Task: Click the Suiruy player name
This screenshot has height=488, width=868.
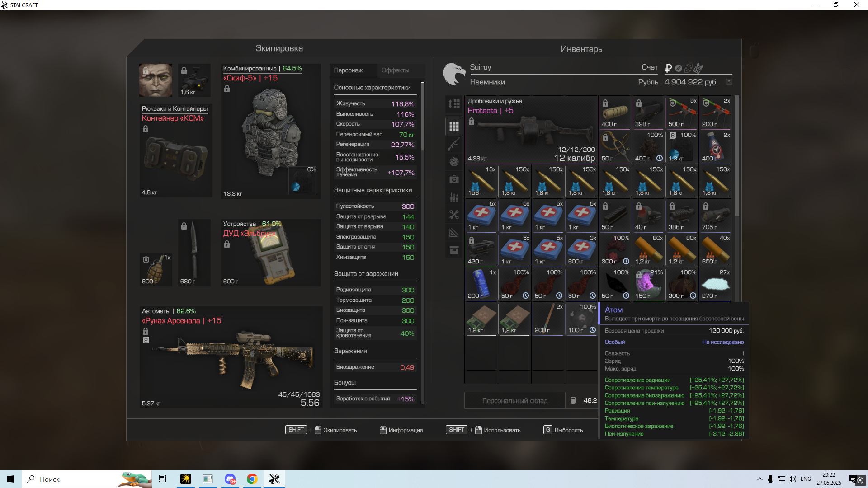Action: tap(480, 67)
